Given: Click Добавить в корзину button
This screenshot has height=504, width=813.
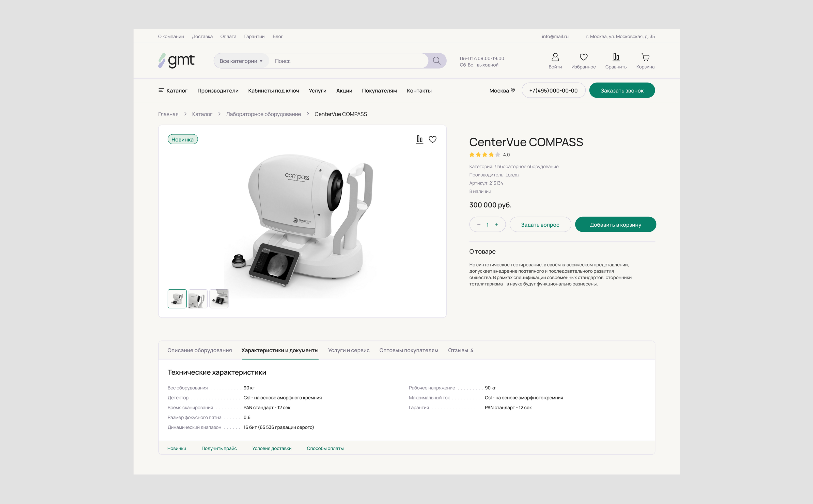Looking at the screenshot, I should click(x=615, y=225).
